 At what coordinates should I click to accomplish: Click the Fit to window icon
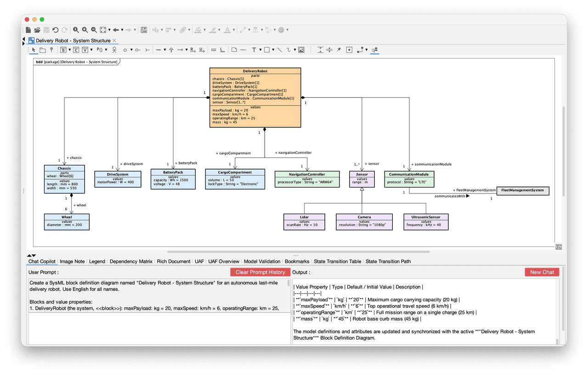(103, 30)
